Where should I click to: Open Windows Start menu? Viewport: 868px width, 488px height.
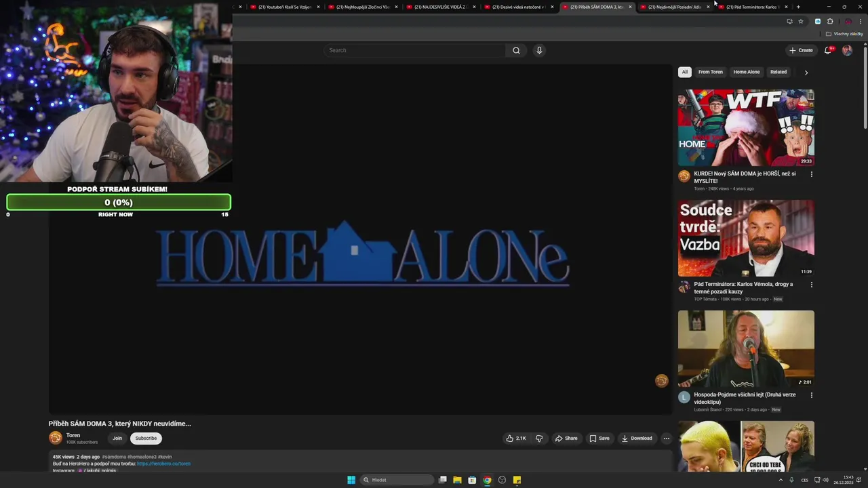tap(351, 480)
